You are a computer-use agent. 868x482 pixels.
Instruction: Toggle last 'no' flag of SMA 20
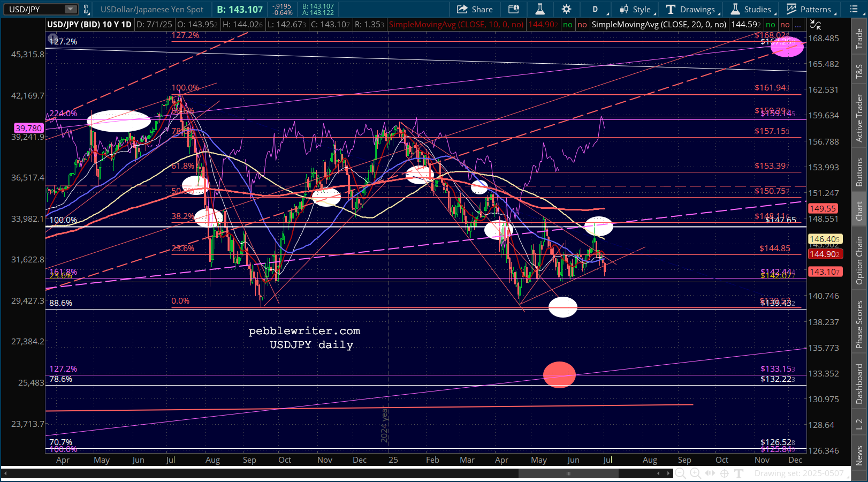785,25
